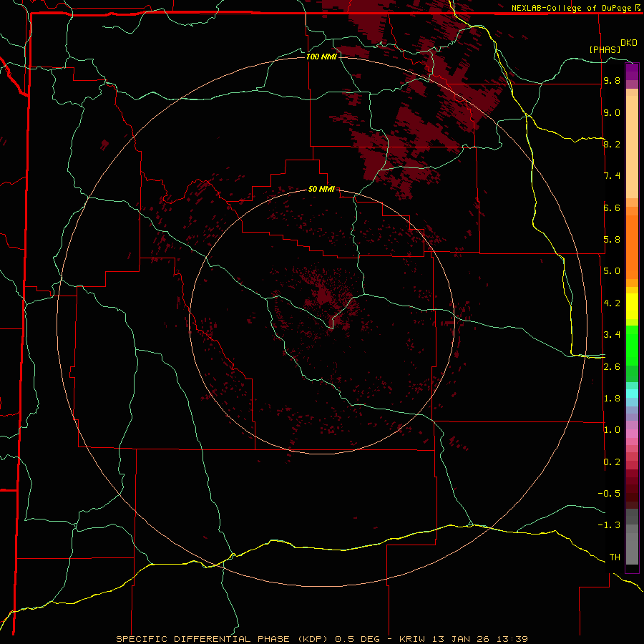
Task: Click the 5.0 value on the scale
Action: coord(612,271)
